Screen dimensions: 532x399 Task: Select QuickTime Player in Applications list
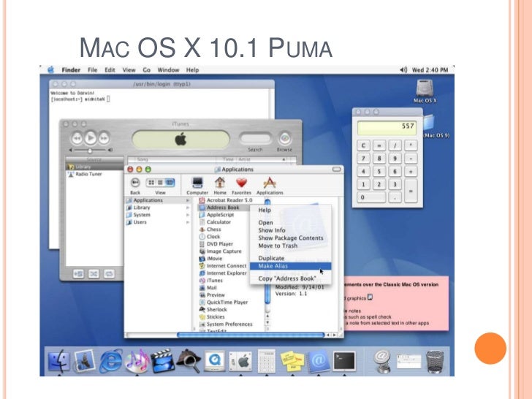tap(224, 303)
